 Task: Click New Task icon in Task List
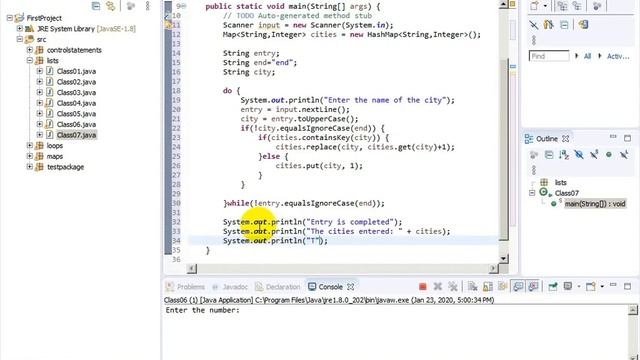(x=534, y=6)
